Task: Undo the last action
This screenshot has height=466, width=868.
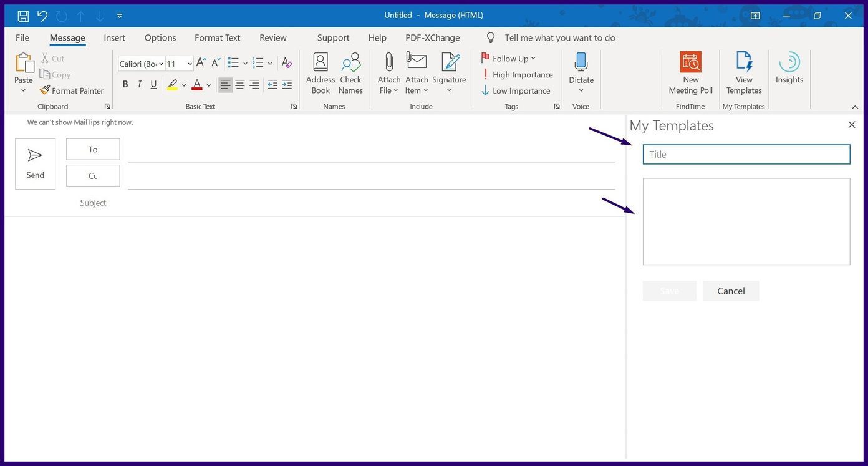Action: tap(42, 16)
